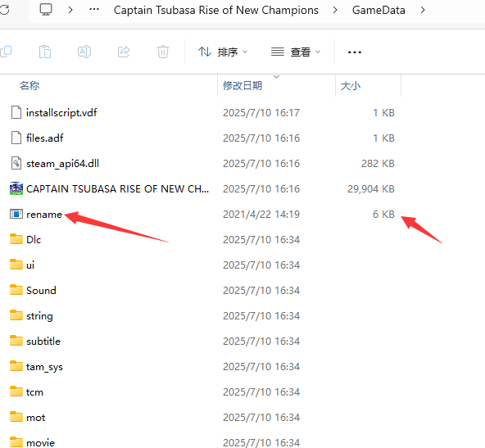Select the rename file

[44, 215]
